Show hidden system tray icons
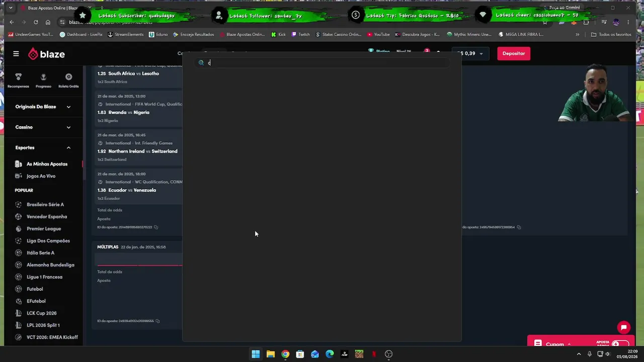Image resolution: width=644 pixels, height=362 pixels. pos(579,354)
